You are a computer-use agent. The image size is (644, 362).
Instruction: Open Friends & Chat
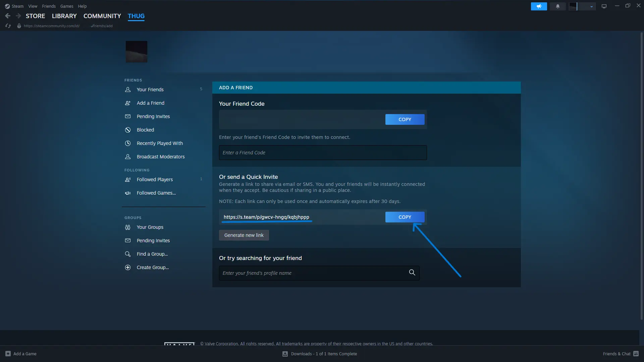tap(616, 354)
